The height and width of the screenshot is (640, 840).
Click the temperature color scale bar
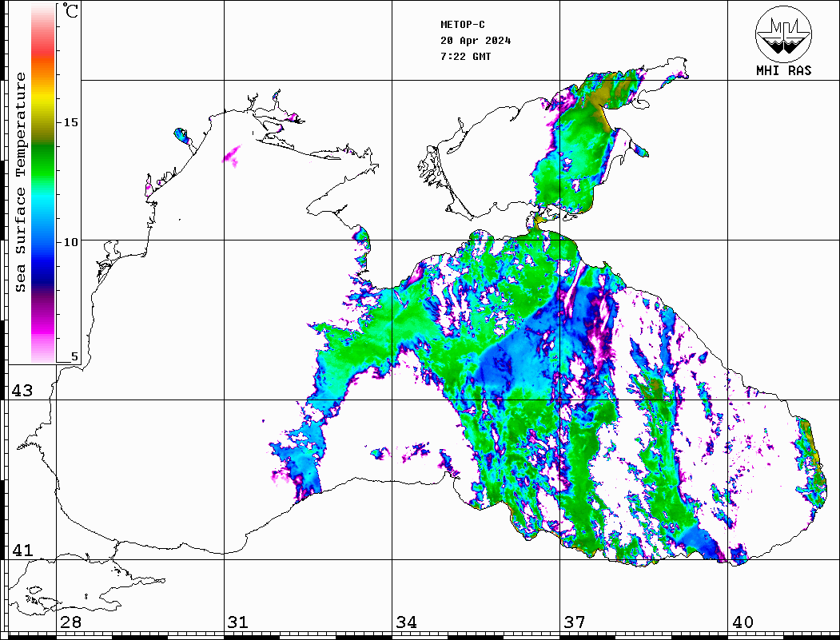pos(43,183)
